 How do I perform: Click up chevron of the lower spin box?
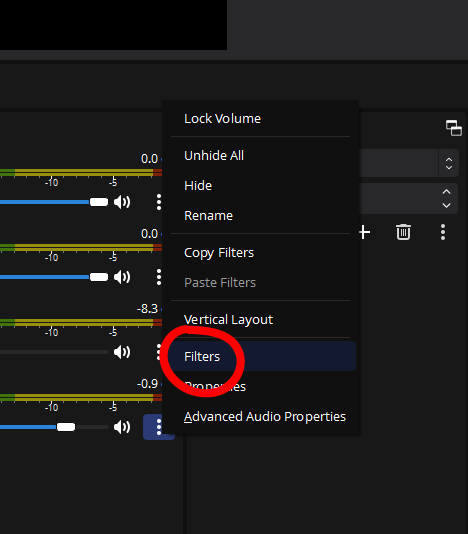coord(447,191)
